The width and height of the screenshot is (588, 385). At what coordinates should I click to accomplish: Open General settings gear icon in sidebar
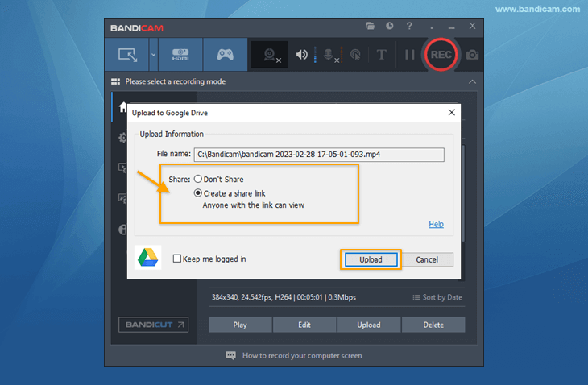(122, 138)
